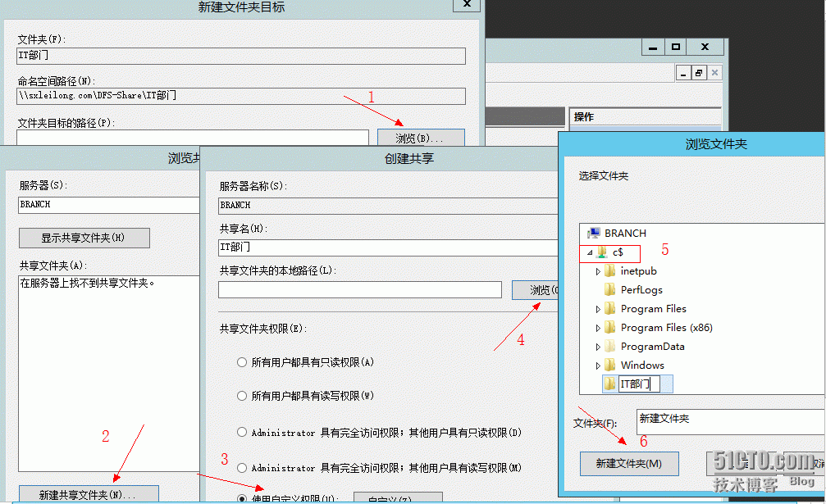Click the 服务器名称(S) field in 创建共享
The height and width of the screenshot is (504, 826).
tap(388, 206)
